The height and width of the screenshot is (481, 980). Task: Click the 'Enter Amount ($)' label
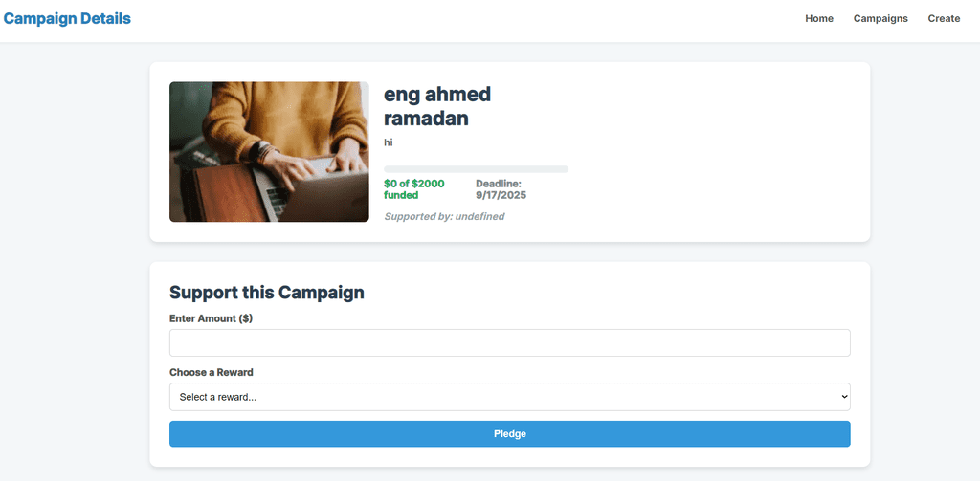[x=211, y=318]
